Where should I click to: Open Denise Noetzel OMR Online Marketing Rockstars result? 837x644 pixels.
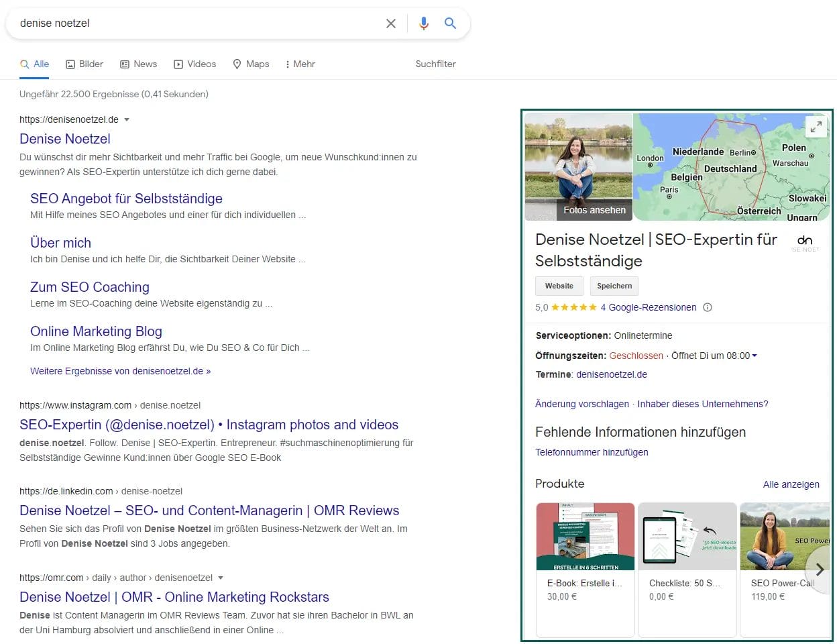(174, 597)
